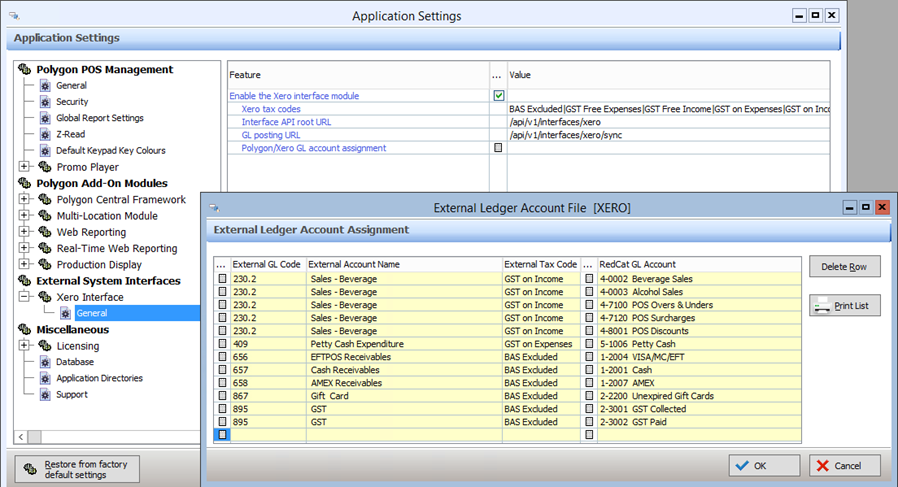Open Polygon/Xero GL account assignment lookup box
Viewport: 898px width, 487px height.
(498, 148)
